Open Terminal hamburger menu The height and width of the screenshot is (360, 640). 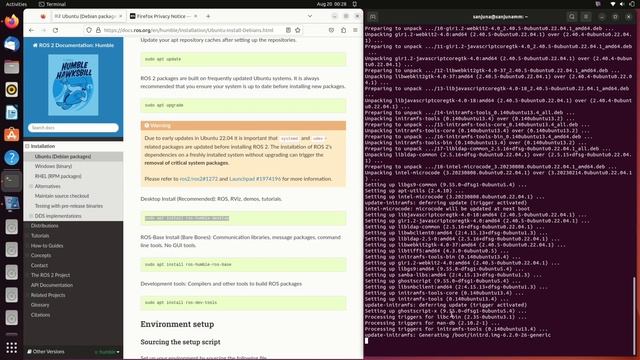click(x=586, y=17)
